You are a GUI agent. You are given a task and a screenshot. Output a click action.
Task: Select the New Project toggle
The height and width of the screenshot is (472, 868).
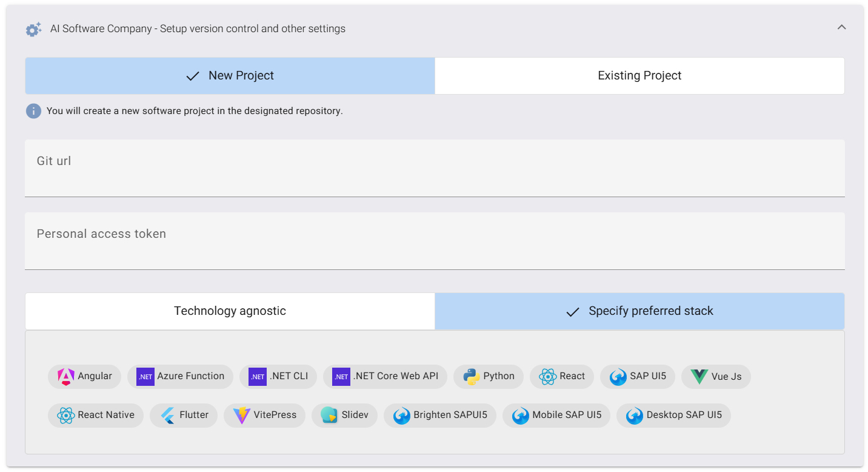pos(230,76)
